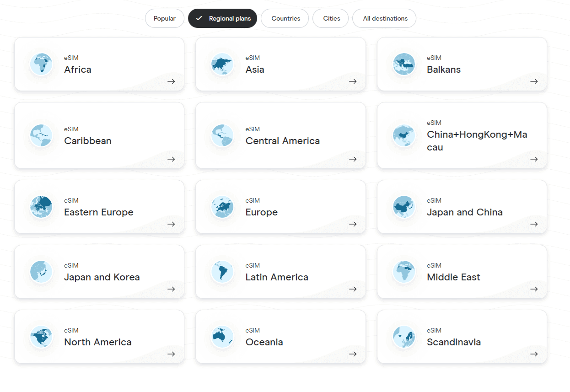This screenshot has height=392, width=570.
Task: Switch to the Countries tab
Action: 285,18
